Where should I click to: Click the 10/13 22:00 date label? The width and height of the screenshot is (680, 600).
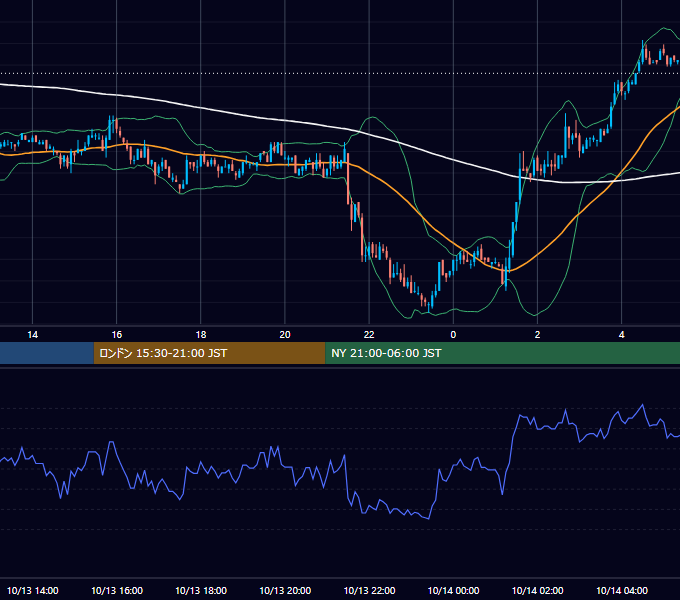coord(369,590)
